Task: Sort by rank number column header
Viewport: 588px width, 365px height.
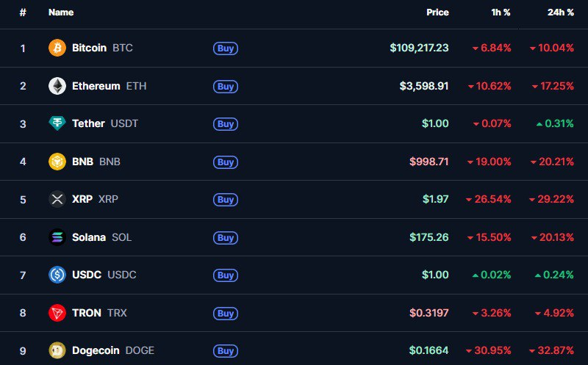Action: [x=23, y=12]
